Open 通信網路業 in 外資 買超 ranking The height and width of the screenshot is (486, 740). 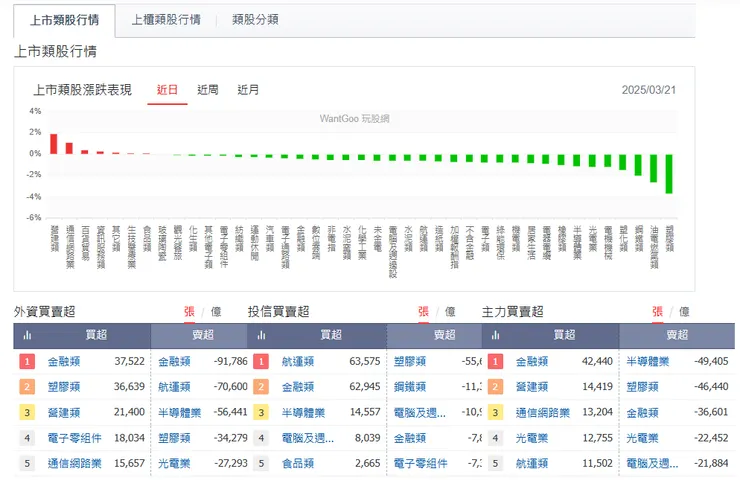(x=75, y=463)
